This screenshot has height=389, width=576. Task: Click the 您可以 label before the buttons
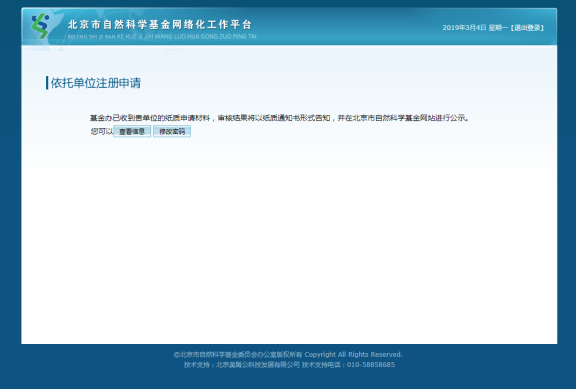point(102,131)
